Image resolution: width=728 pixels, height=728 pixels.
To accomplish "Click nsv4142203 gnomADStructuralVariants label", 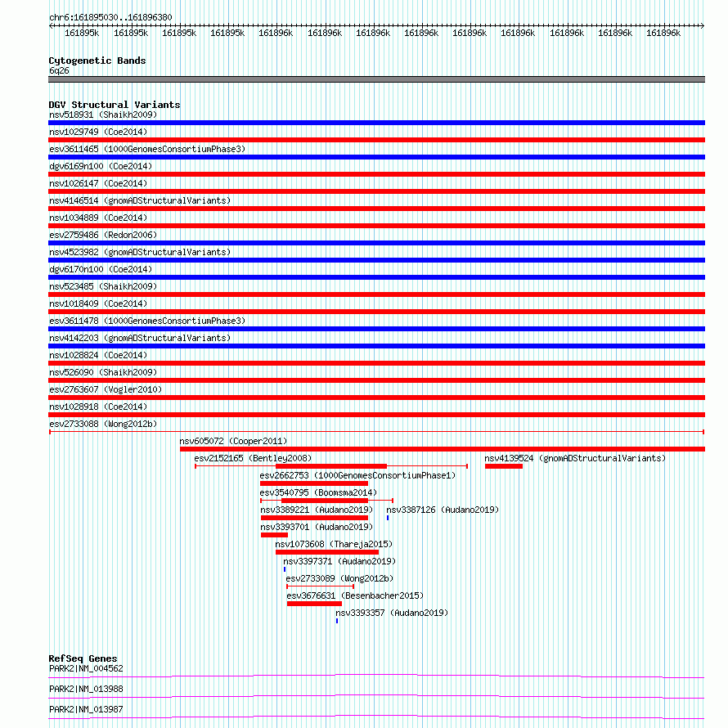I will click(x=140, y=338).
